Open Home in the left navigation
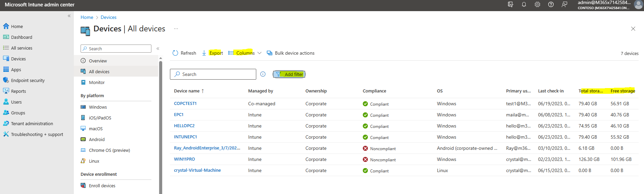 coord(17,26)
